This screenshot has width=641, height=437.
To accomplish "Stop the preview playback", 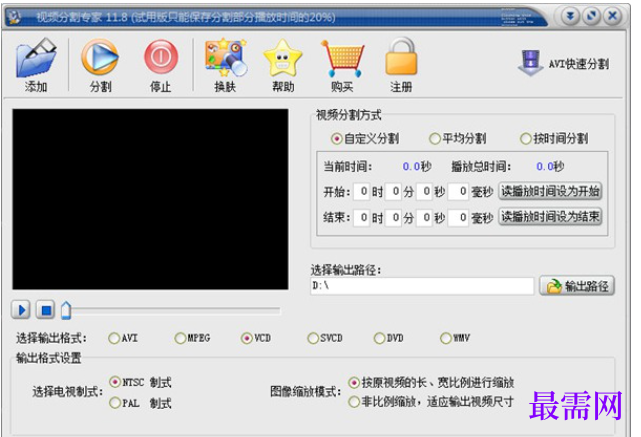I will [46, 310].
